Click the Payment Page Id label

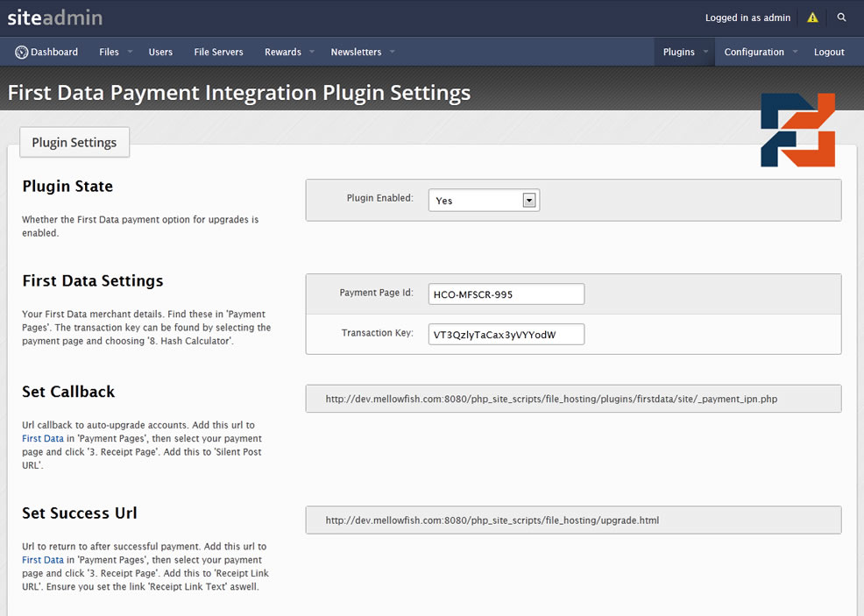(376, 293)
